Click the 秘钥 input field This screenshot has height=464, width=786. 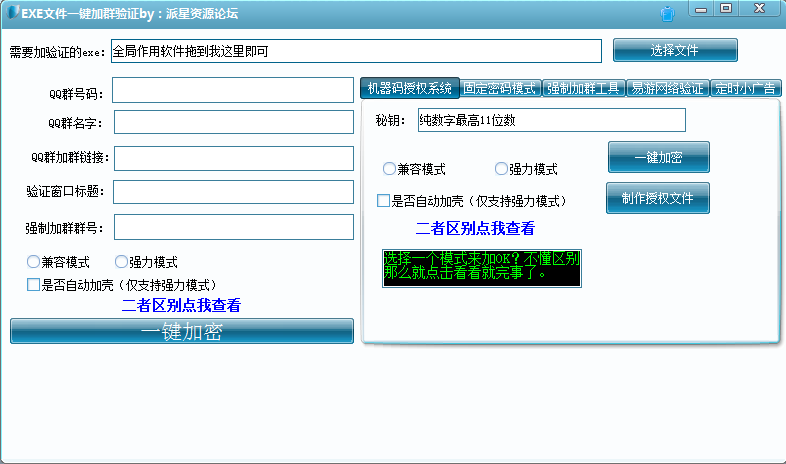551,120
